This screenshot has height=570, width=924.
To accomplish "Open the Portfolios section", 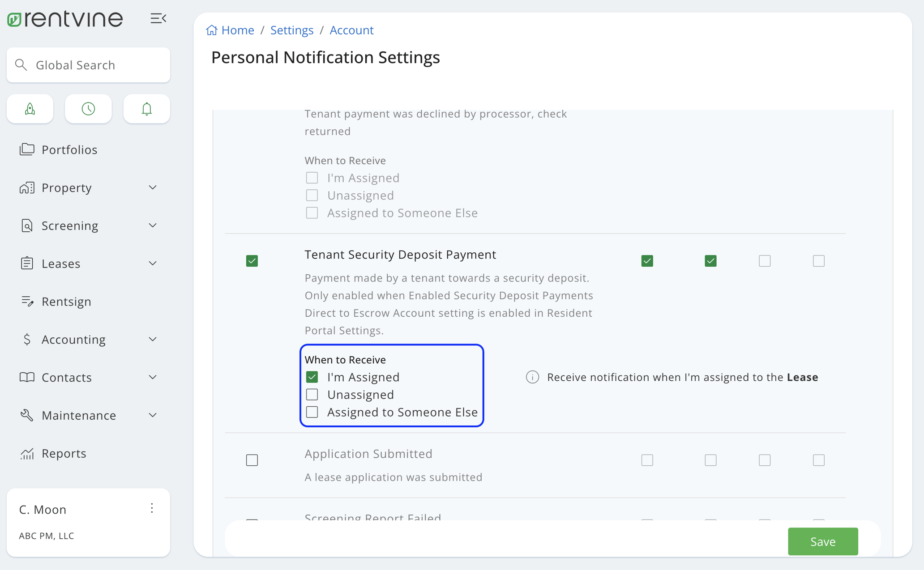I will click(x=69, y=149).
